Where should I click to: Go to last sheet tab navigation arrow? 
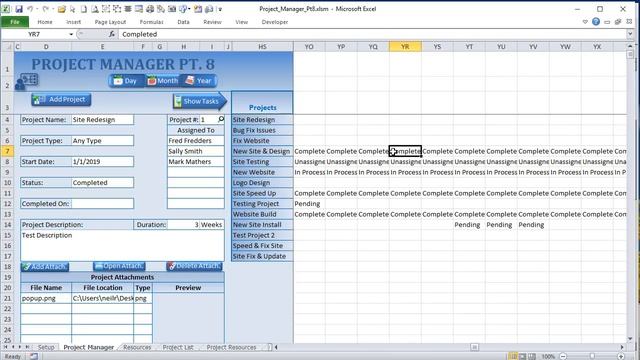(x=27, y=347)
